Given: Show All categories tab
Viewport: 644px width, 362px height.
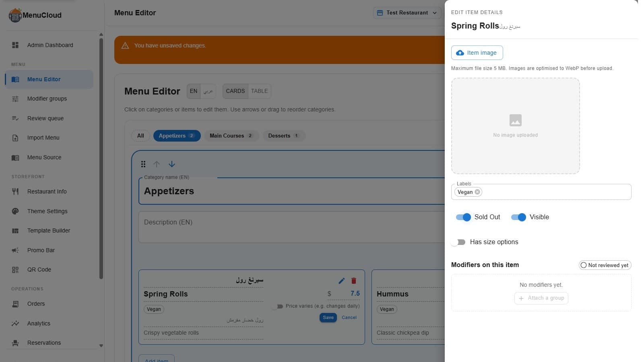Looking at the screenshot, I should pos(140,136).
